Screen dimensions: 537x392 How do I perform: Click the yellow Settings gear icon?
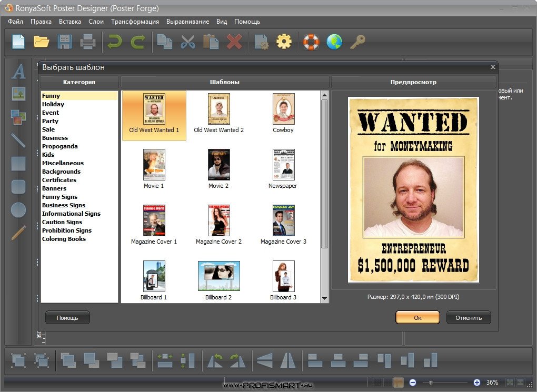284,42
